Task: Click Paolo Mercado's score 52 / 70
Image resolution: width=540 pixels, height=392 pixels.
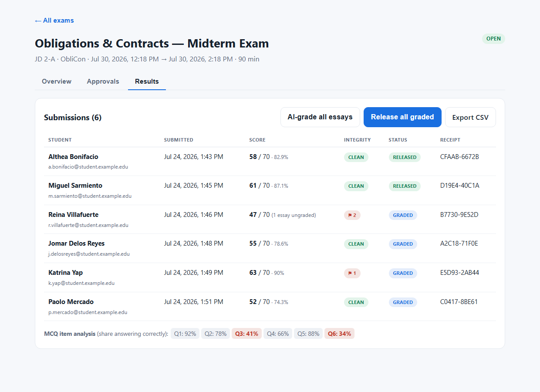Action: point(260,302)
